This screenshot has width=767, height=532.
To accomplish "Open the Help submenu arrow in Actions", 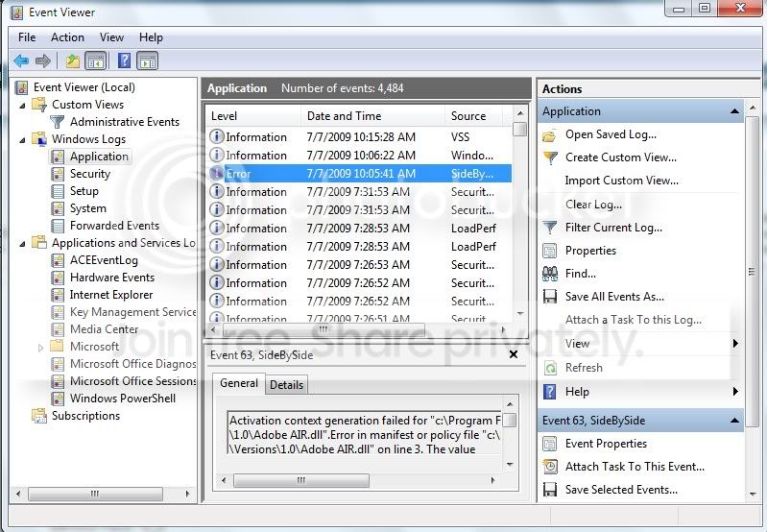I will (x=735, y=391).
